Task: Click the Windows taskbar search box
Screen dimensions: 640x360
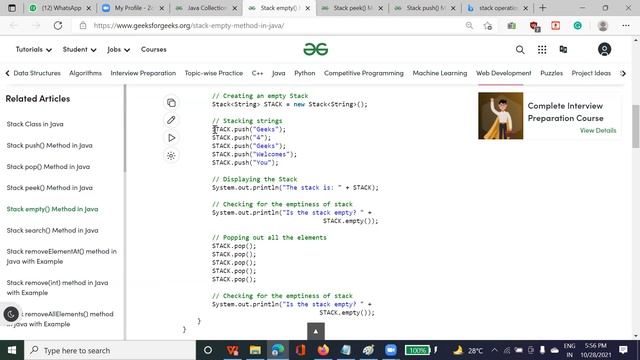Action: (110, 350)
